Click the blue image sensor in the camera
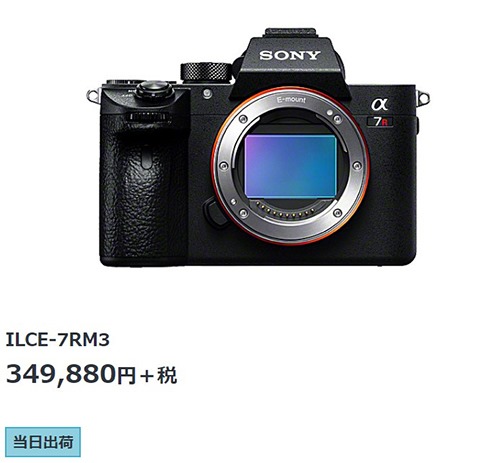Screen dimensions: 500x463 point(290,166)
